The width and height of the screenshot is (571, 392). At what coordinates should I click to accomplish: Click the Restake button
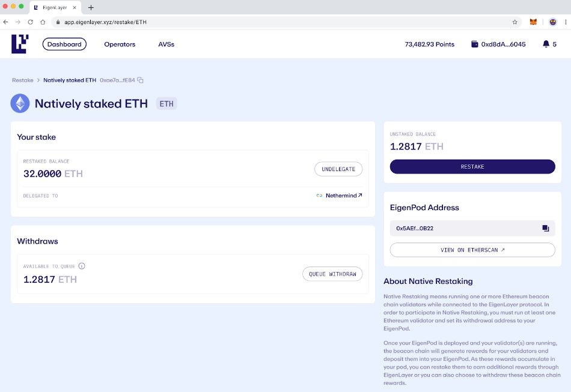pyautogui.click(x=472, y=166)
